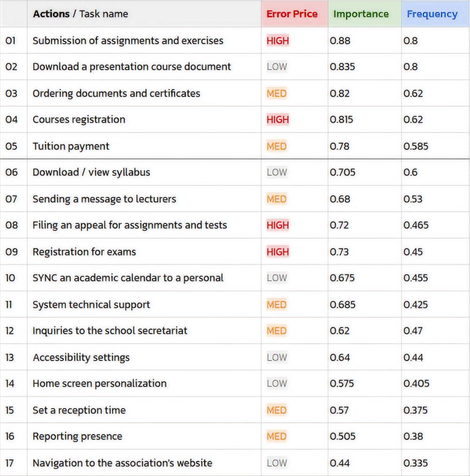Click the 'Tuition payment' task name
The width and height of the screenshot is (470, 476).
click(71, 146)
